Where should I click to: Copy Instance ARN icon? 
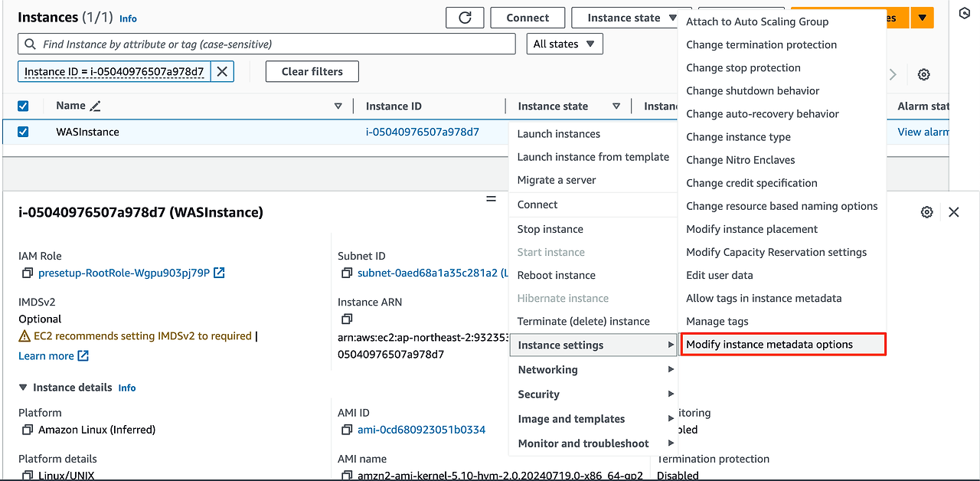[x=347, y=319]
